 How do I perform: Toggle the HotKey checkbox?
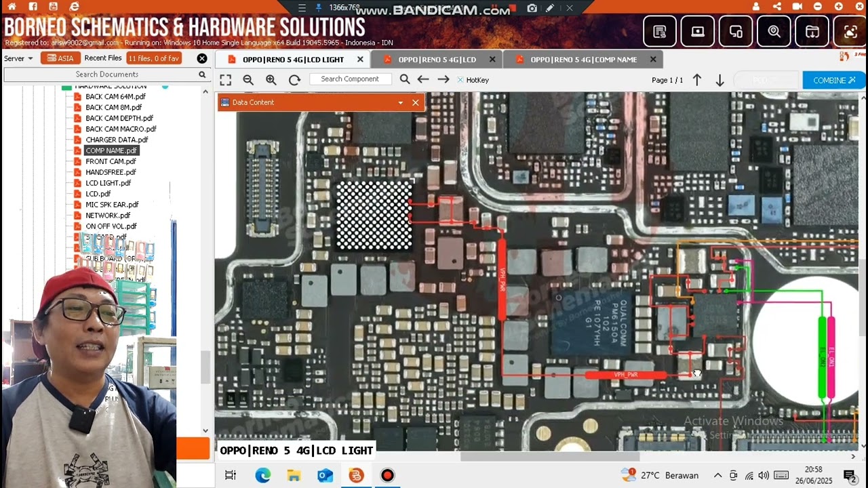tap(460, 80)
